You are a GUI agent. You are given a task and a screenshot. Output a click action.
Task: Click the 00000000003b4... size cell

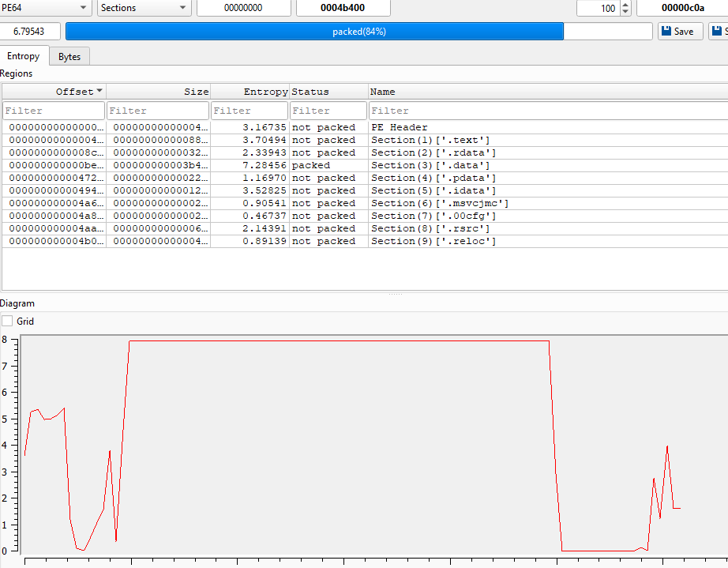coord(159,165)
